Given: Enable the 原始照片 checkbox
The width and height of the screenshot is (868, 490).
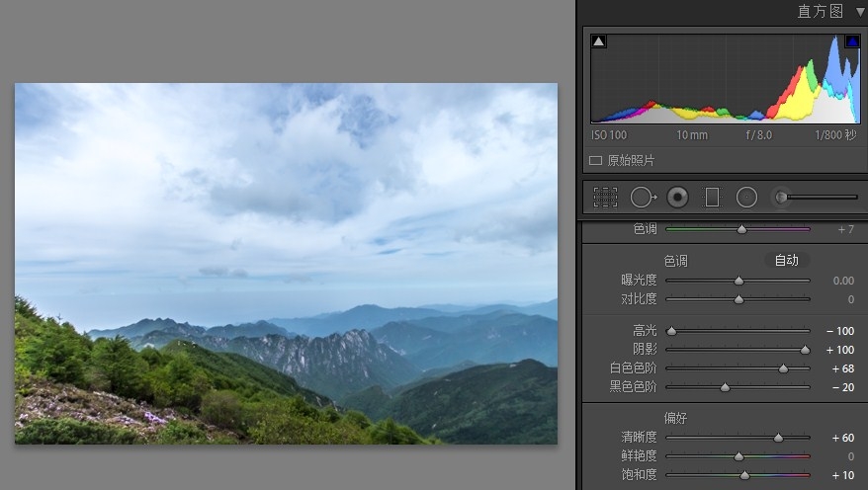Looking at the screenshot, I should coord(595,160).
